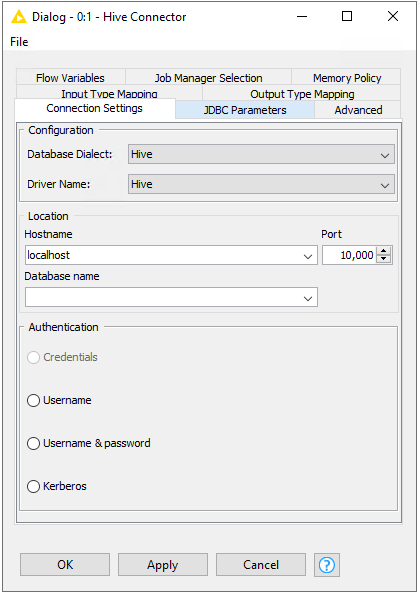Screen dimensions: 419x594
Task: Open the File menu
Action: [19, 42]
